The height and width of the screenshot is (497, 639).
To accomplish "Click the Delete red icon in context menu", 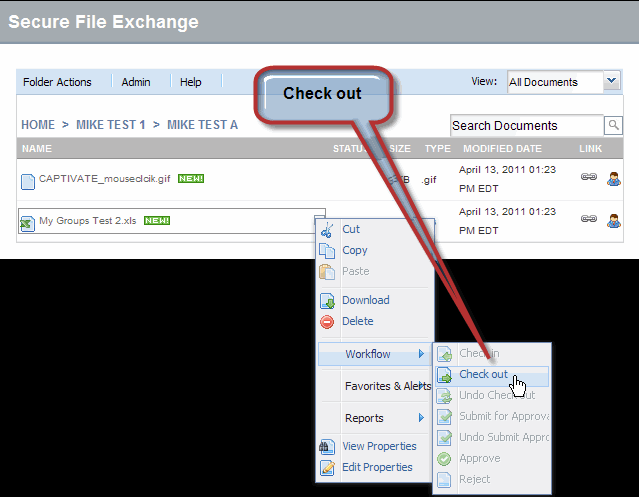I will pos(327,322).
